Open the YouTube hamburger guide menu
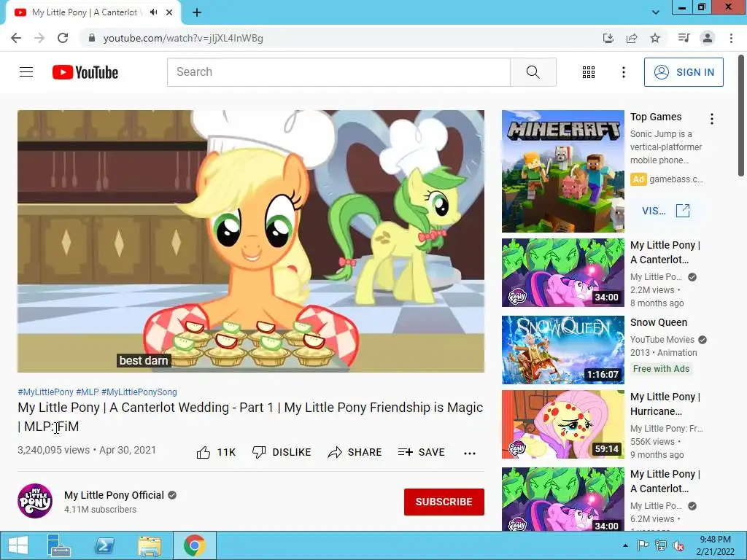This screenshot has height=560, width=747. pyautogui.click(x=26, y=72)
